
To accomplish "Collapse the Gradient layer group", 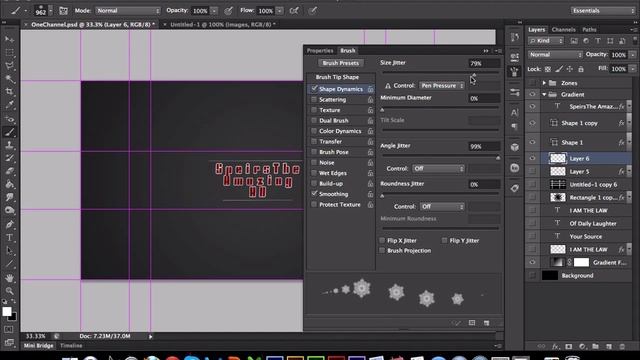I will click(x=544, y=94).
